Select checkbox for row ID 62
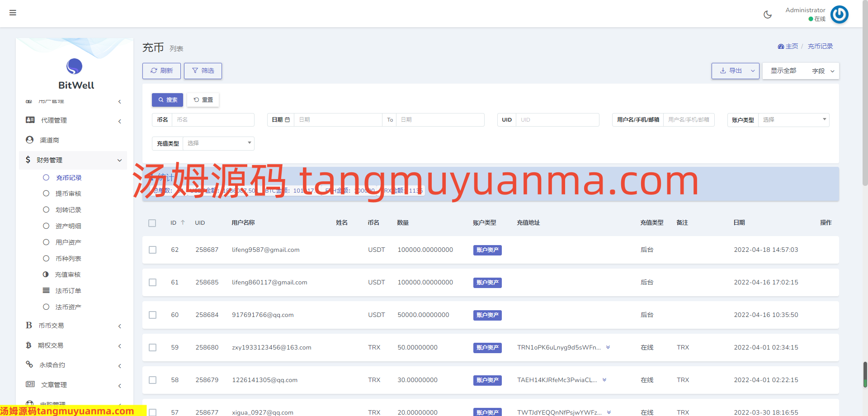 click(153, 250)
